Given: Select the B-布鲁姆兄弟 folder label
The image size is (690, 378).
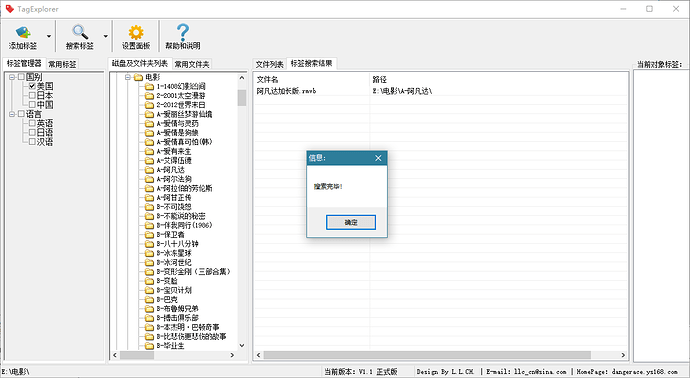Looking at the screenshot, I should pyautogui.click(x=177, y=308).
